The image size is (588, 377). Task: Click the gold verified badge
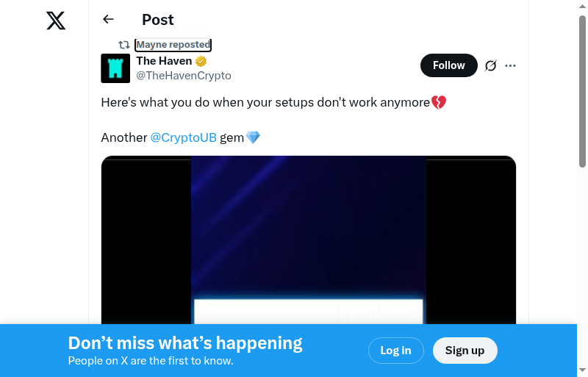point(201,62)
